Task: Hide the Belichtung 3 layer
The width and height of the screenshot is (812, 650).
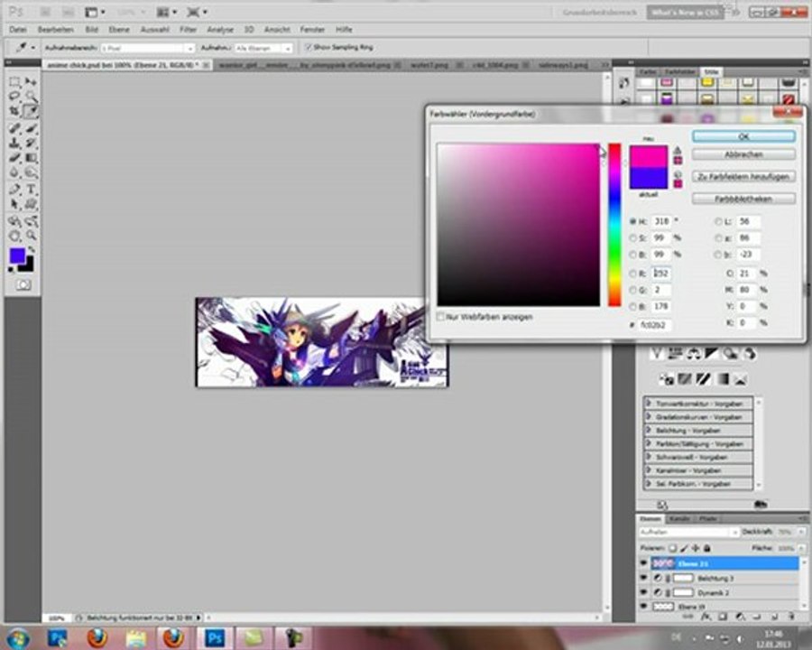Action: tap(643, 577)
